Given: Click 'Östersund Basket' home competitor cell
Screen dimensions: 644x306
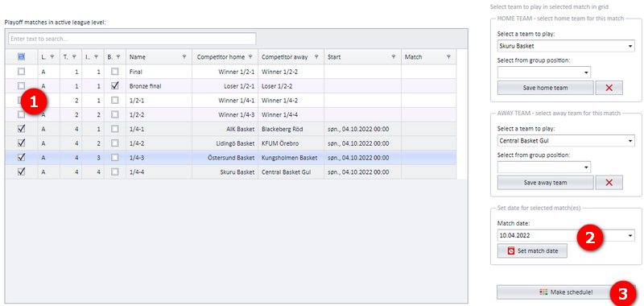Looking at the screenshot, I should click(225, 158).
